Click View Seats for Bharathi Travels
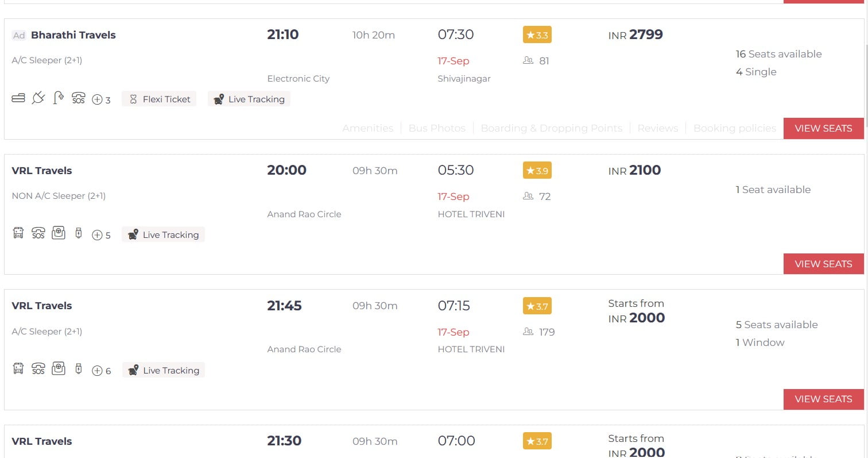Viewport: 868px width, 458px height. tap(824, 128)
